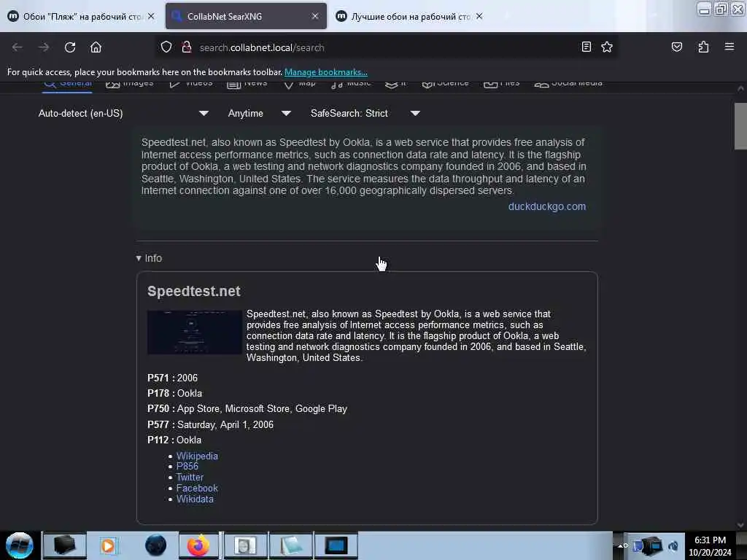Click the black box taskbar icon
747x560 pixels.
(65, 545)
